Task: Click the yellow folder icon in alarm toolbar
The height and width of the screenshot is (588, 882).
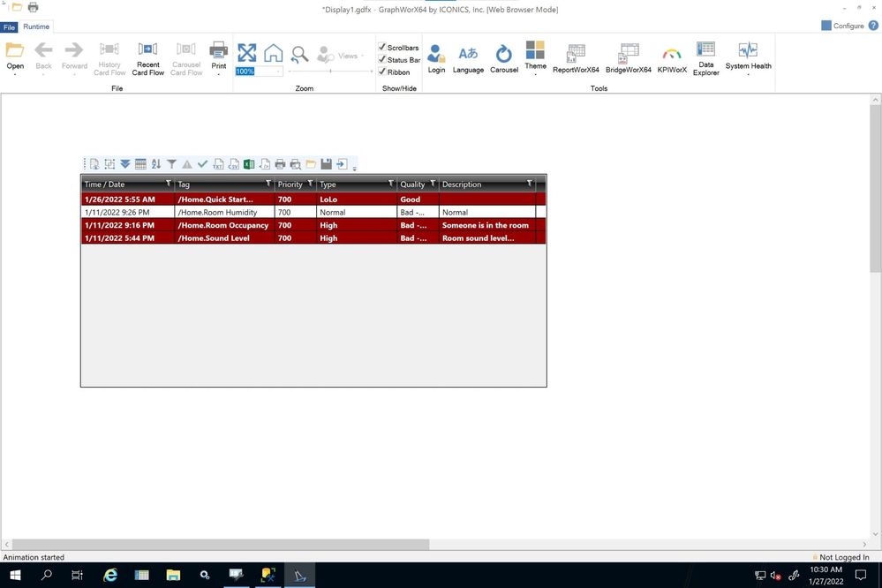Action: (x=311, y=164)
